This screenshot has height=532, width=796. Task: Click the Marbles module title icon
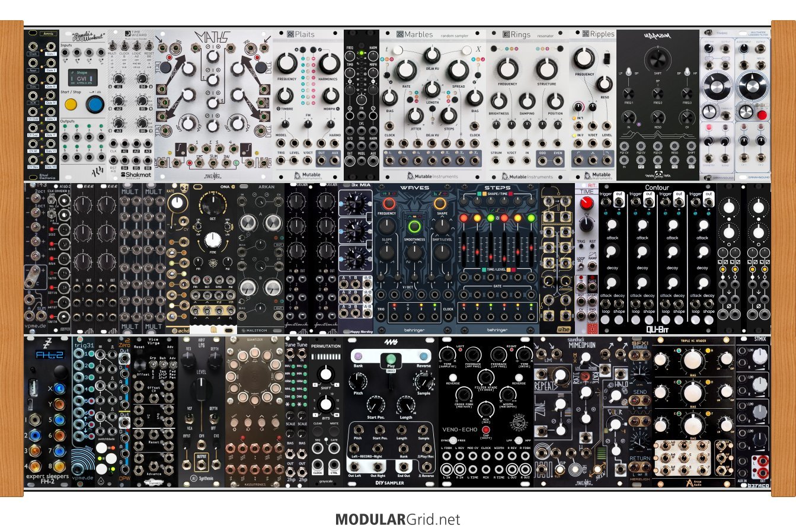coord(401,34)
